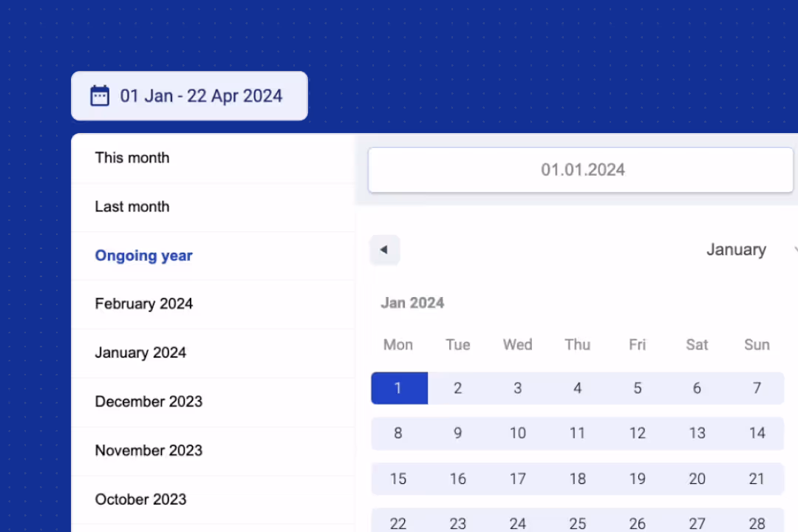Image resolution: width=798 pixels, height=532 pixels.
Task: Click the calendar icon on the date range button
Action: pyautogui.click(x=100, y=95)
